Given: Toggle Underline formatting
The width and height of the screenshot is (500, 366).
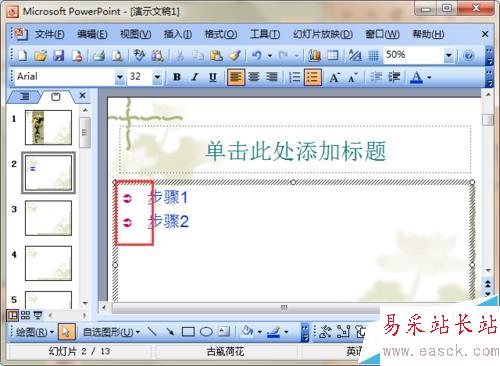Looking at the screenshot, I should coord(213,77).
